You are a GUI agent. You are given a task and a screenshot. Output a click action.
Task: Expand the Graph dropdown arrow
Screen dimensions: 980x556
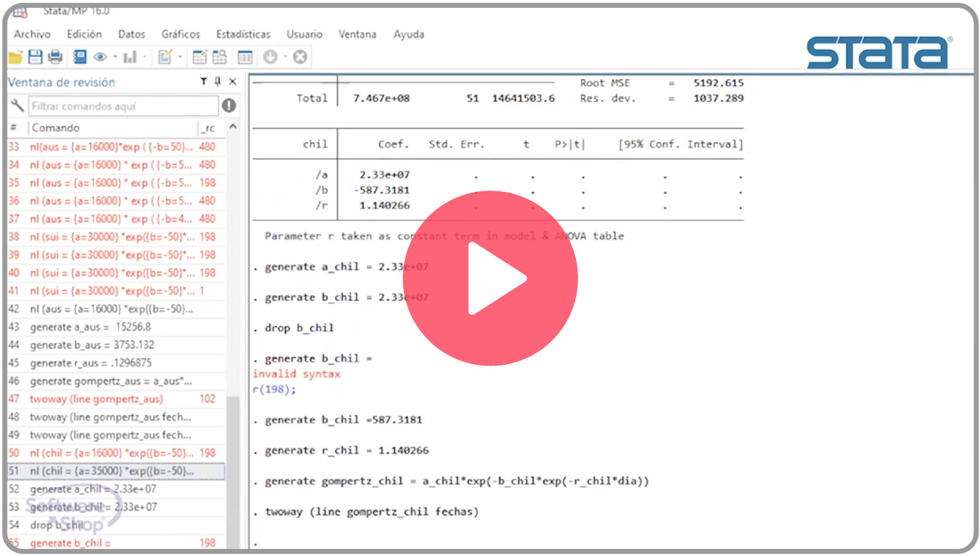145,57
